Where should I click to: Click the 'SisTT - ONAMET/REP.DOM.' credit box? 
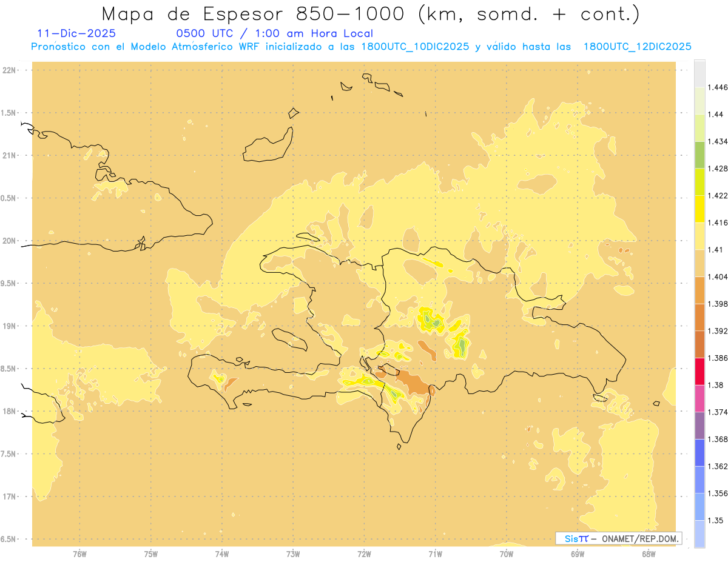pos(619,538)
